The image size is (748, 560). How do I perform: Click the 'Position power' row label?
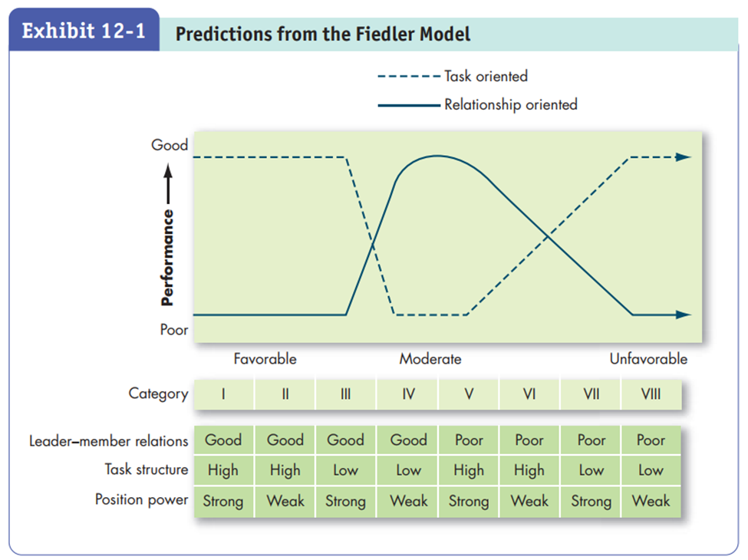(x=141, y=499)
